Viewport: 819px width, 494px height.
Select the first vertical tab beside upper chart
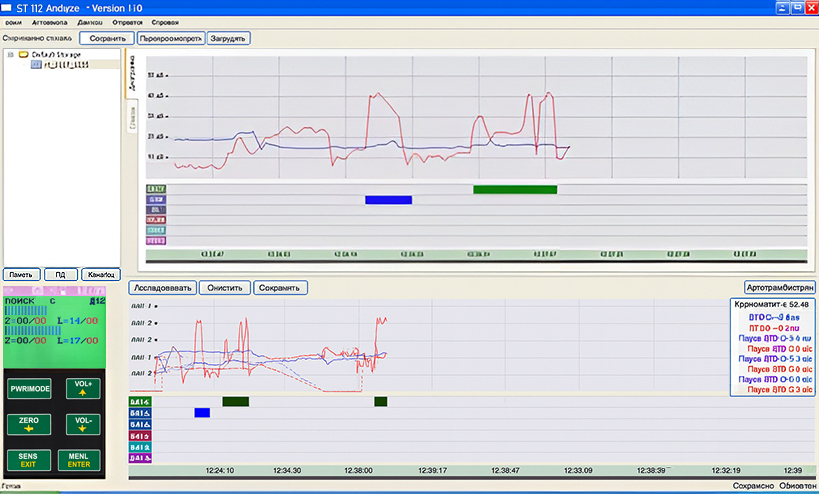[131, 73]
